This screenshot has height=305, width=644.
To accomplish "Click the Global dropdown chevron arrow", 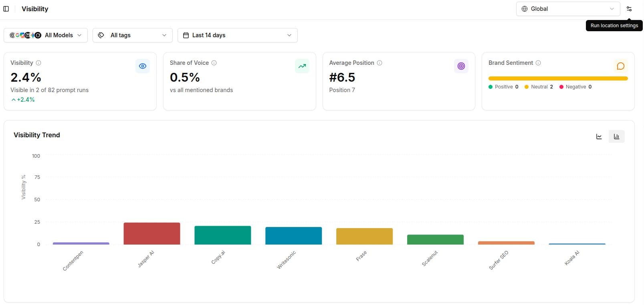I will tap(612, 9).
